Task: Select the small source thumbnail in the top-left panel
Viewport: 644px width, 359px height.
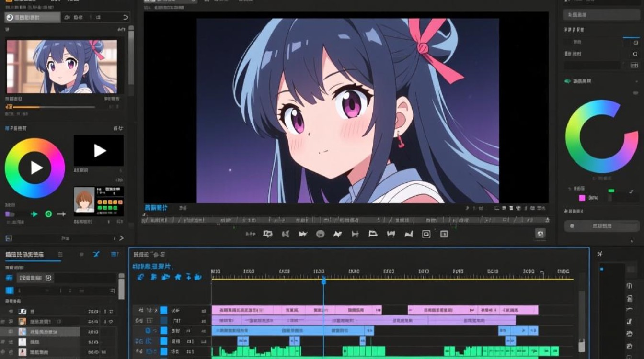Action: (x=62, y=67)
